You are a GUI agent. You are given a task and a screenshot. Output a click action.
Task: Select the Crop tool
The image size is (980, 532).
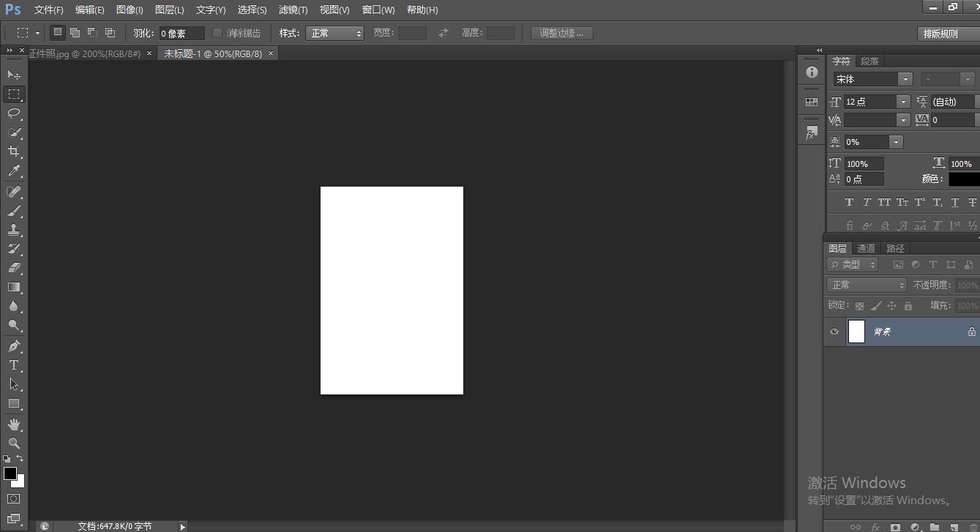tap(13, 151)
